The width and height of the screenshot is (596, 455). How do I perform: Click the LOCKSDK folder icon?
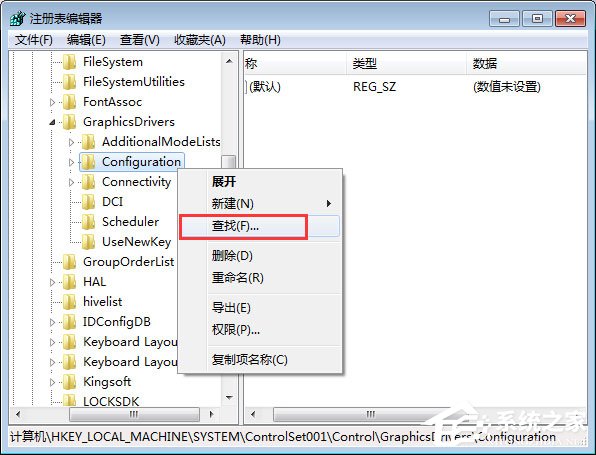tap(70, 401)
